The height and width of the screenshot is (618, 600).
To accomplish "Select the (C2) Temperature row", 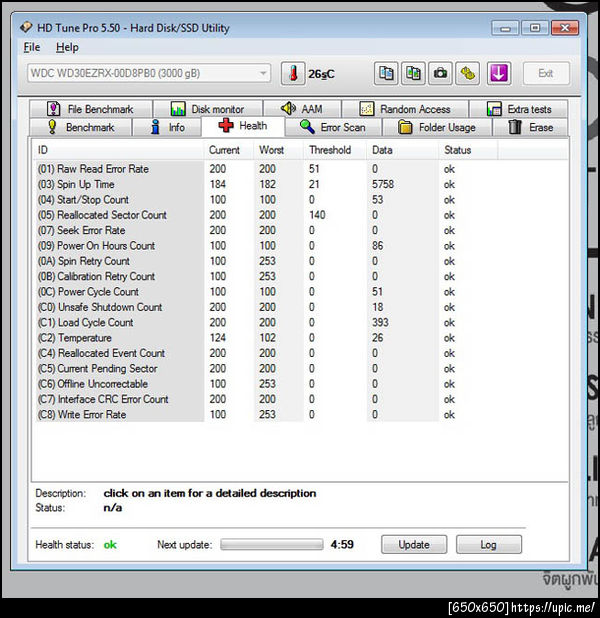I will coord(266,338).
